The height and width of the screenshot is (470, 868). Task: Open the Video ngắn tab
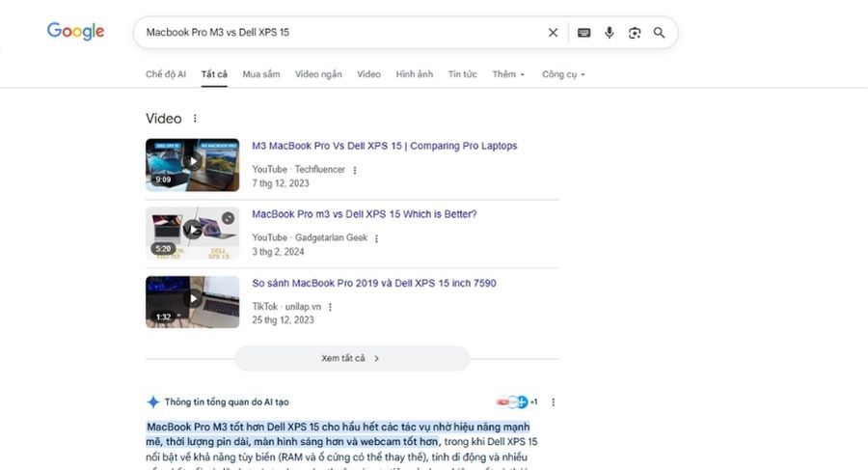click(318, 74)
